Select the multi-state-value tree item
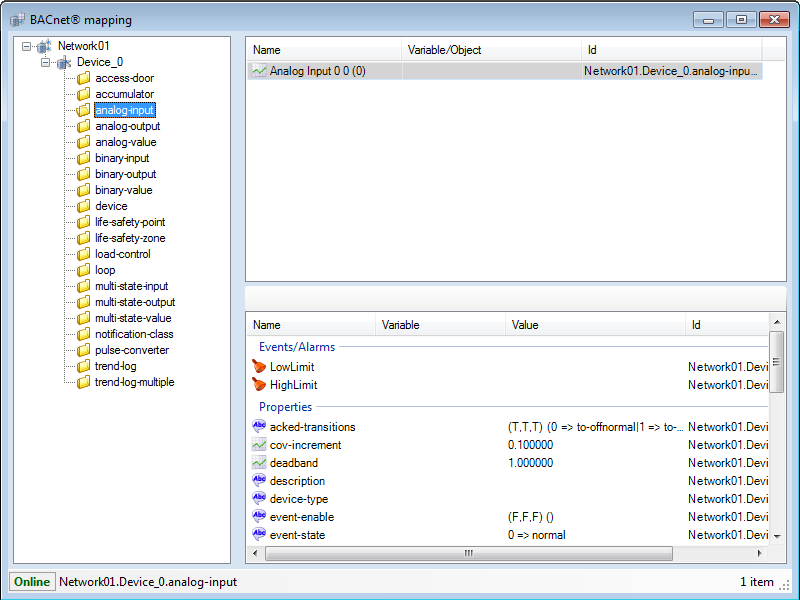 click(x=133, y=318)
